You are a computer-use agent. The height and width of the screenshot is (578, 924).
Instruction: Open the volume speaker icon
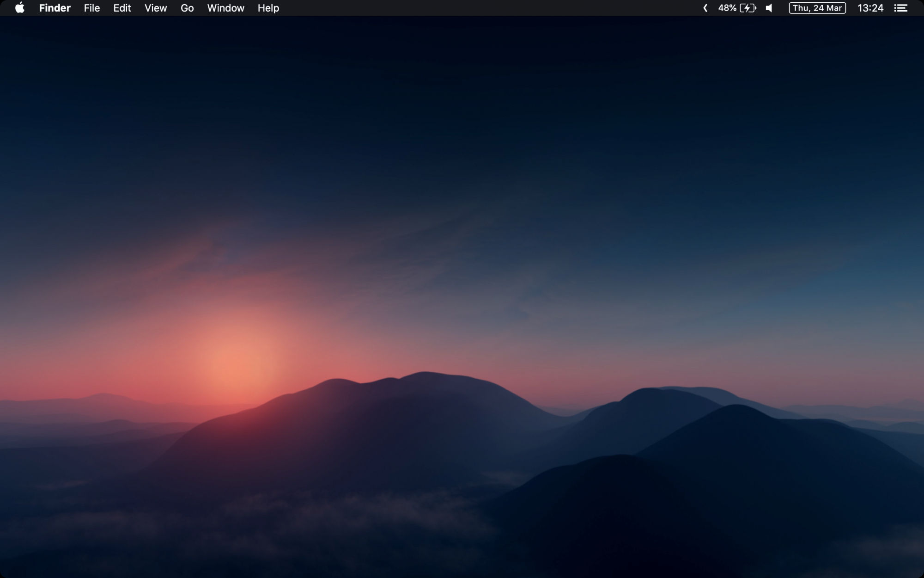(769, 8)
